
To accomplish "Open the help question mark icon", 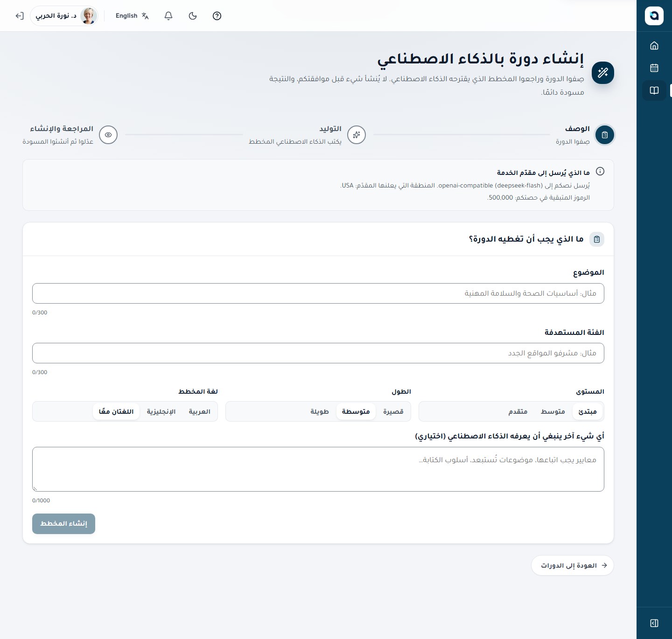I will [217, 16].
